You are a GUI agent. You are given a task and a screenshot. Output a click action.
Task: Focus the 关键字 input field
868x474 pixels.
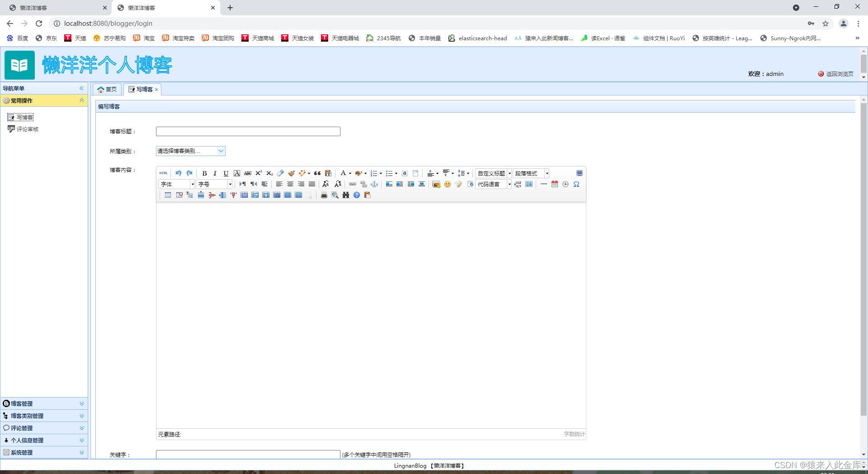pos(248,454)
